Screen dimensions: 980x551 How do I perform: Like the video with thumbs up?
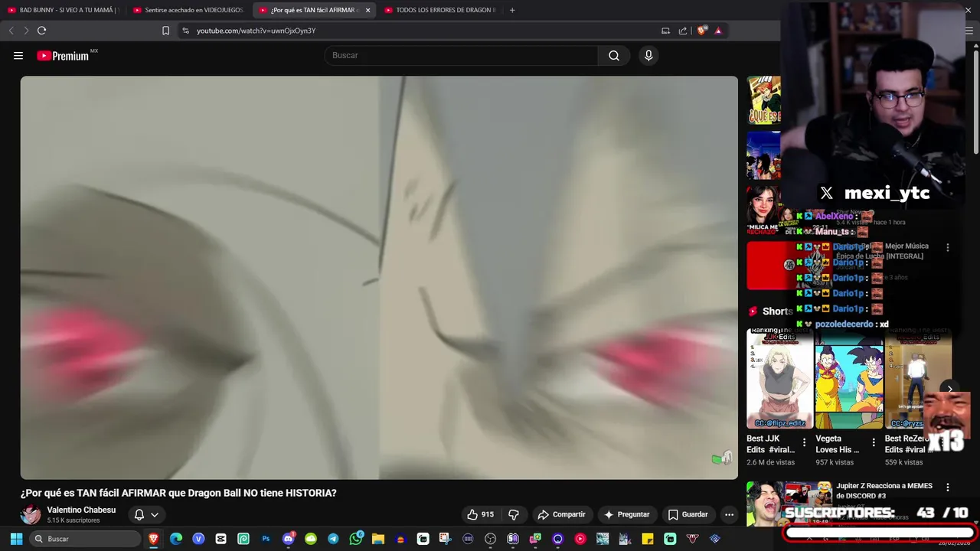481,514
